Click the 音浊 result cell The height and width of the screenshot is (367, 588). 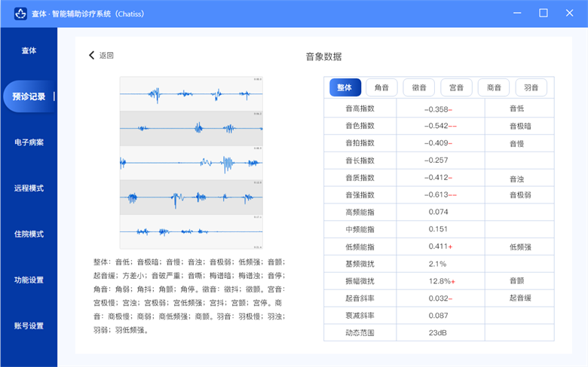(516, 179)
